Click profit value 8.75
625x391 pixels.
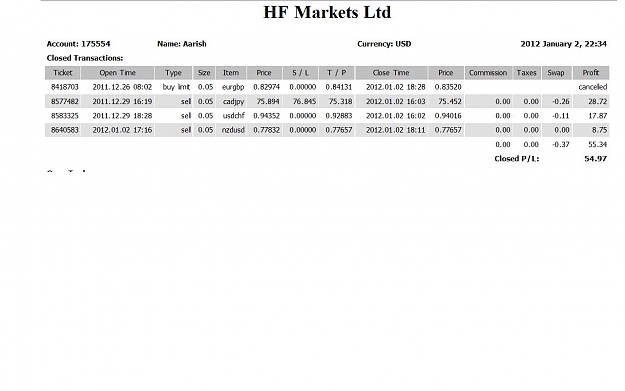[599, 130]
